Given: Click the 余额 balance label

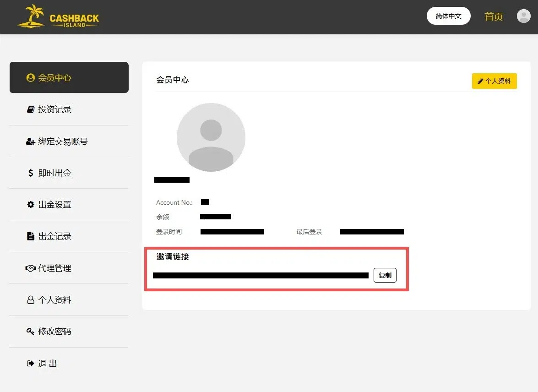Looking at the screenshot, I should (163, 217).
